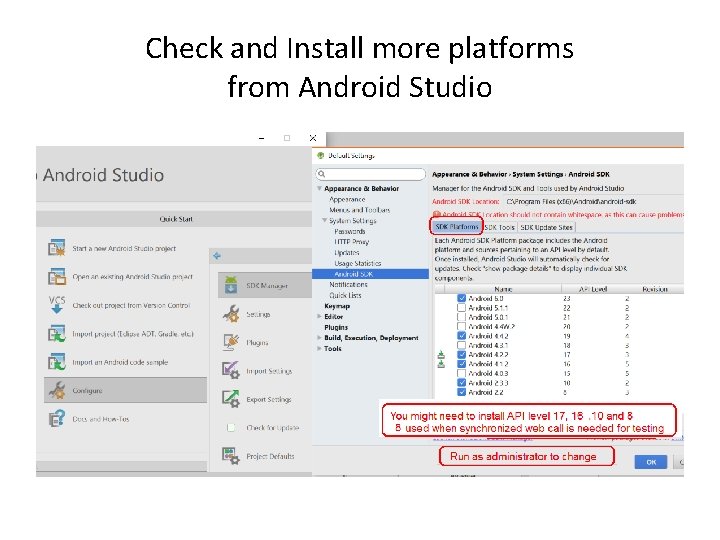Sort platforms by the Revision column header
Screen dimensions: 720x540
[x=654, y=289]
